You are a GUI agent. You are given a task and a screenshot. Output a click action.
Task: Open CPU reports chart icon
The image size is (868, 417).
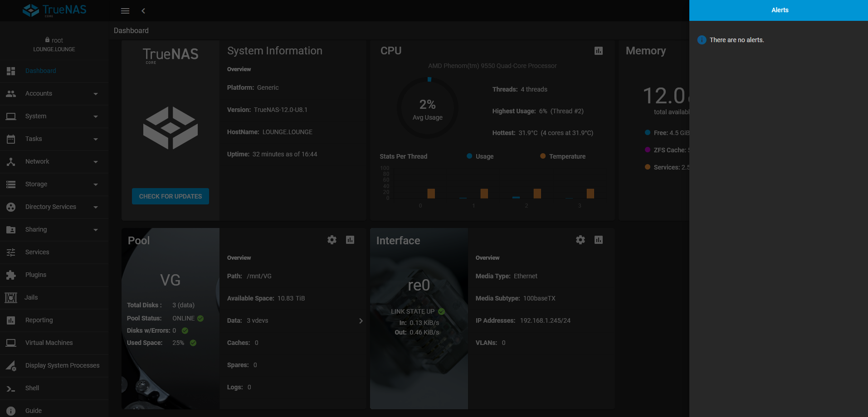599,51
